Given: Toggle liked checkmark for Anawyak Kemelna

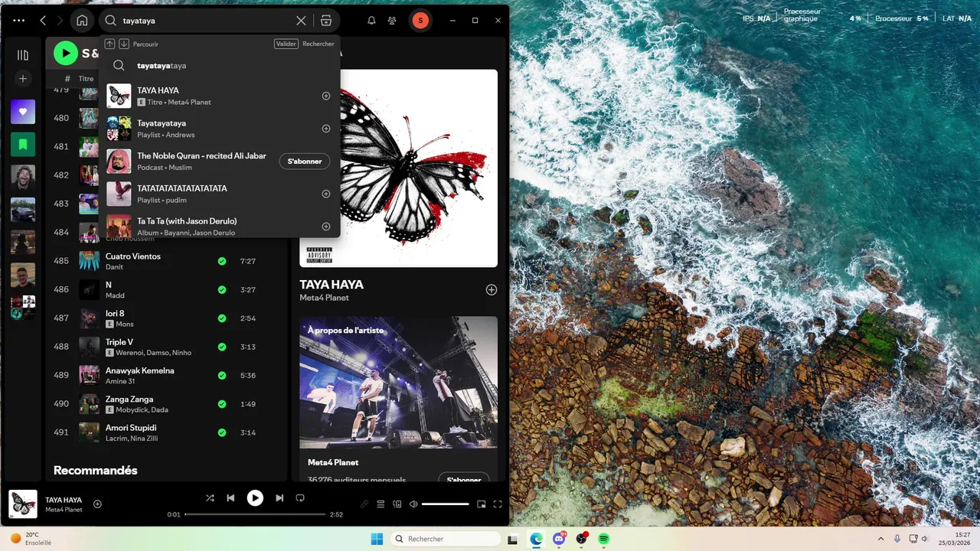Looking at the screenshot, I should [222, 376].
